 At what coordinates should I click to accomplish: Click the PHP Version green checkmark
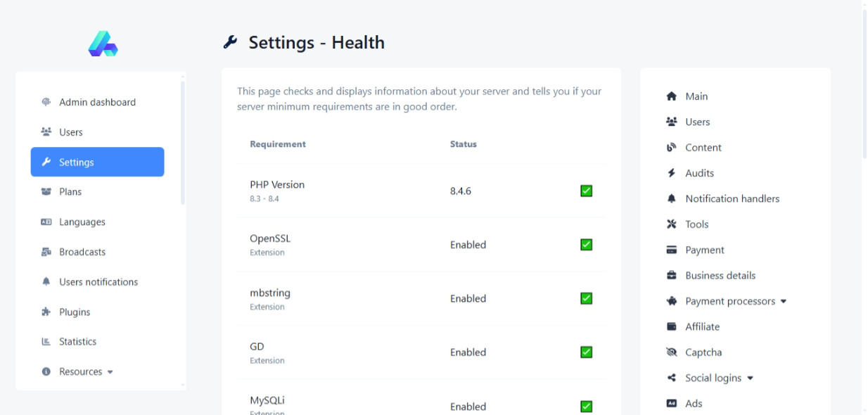coord(586,191)
